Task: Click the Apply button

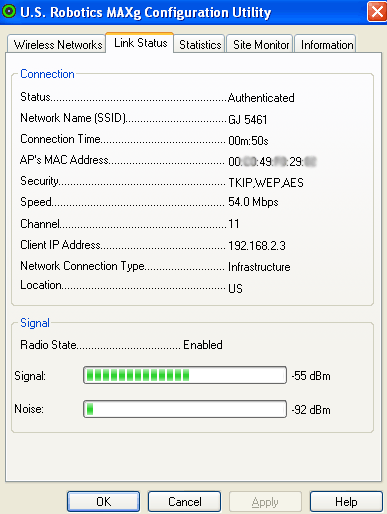Action: [x=265, y=501]
